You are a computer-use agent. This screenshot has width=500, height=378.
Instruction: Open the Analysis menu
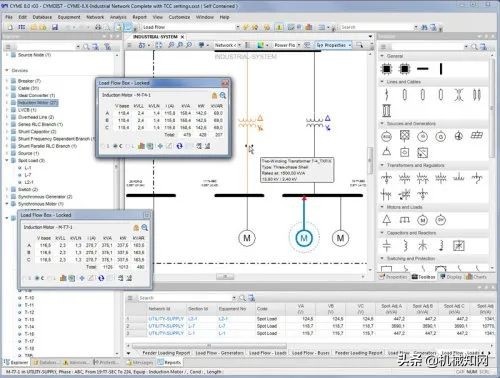[118, 17]
